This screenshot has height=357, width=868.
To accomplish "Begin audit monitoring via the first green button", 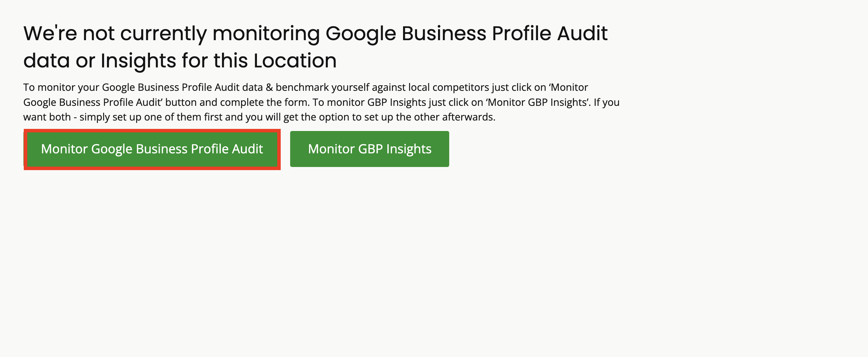I will [x=152, y=149].
